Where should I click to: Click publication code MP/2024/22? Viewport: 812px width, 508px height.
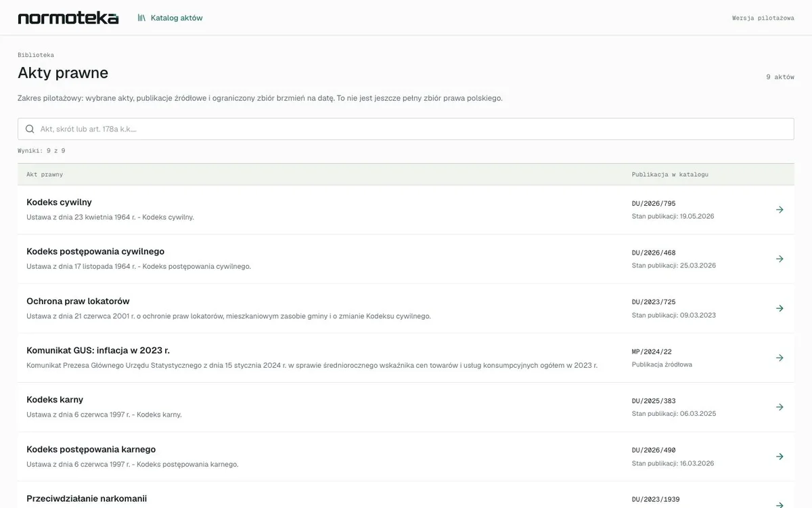pos(652,352)
